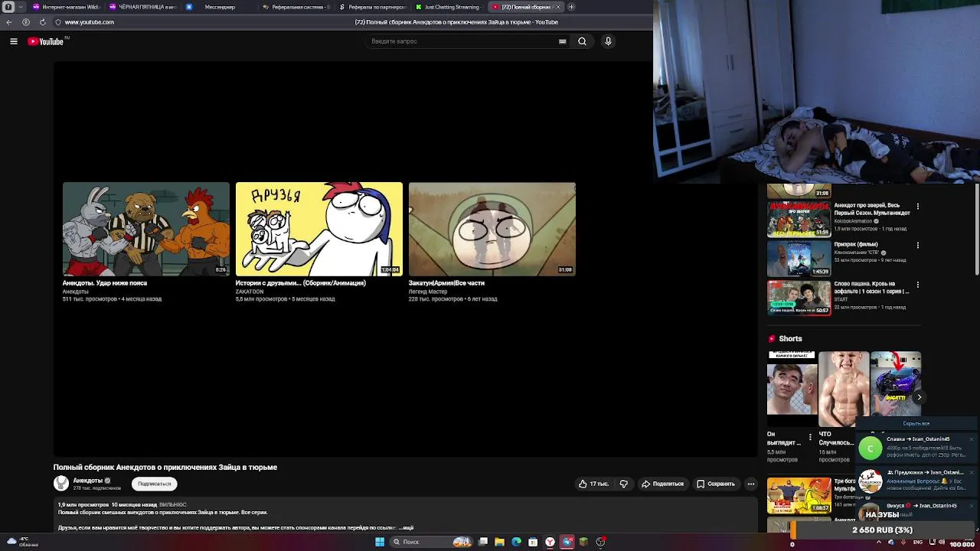Open the Закатун Армия thumbnail

492,229
